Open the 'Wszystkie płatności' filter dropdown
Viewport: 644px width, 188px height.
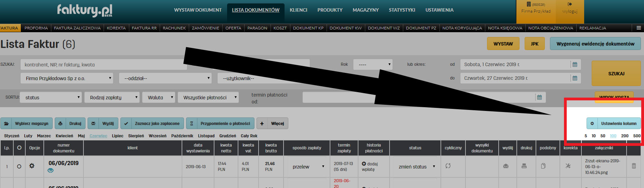[209, 98]
